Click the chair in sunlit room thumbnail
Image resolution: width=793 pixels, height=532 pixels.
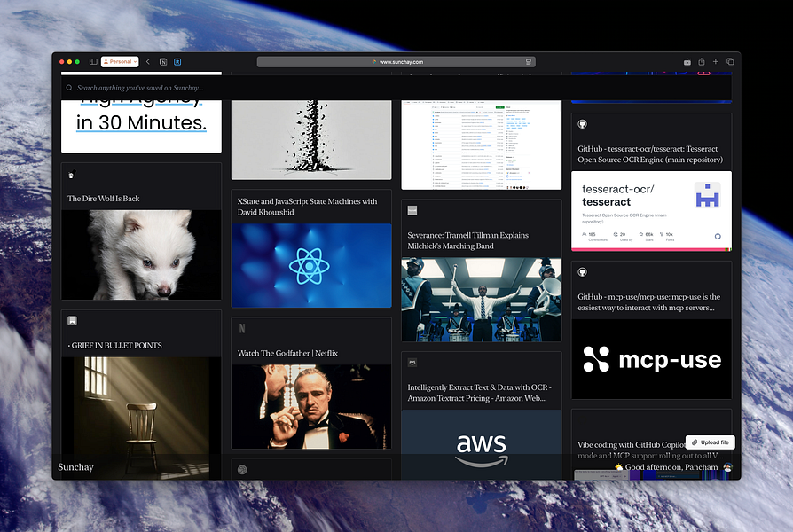[141, 419]
